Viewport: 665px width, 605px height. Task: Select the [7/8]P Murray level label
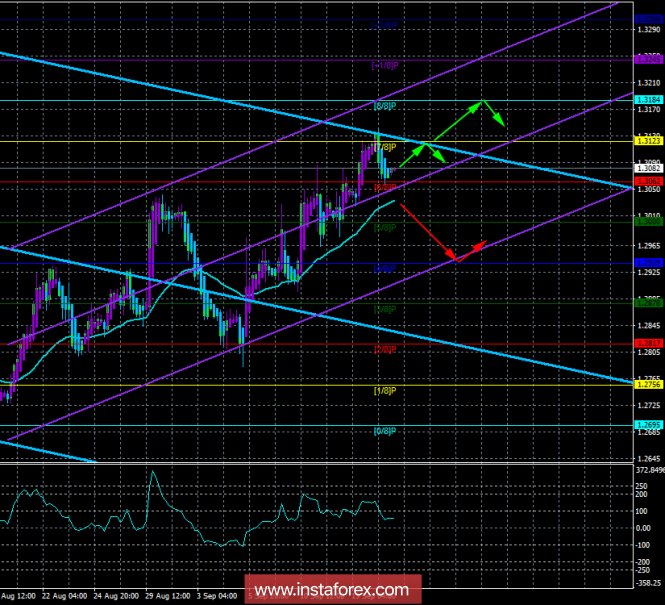click(x=385, y=147)
